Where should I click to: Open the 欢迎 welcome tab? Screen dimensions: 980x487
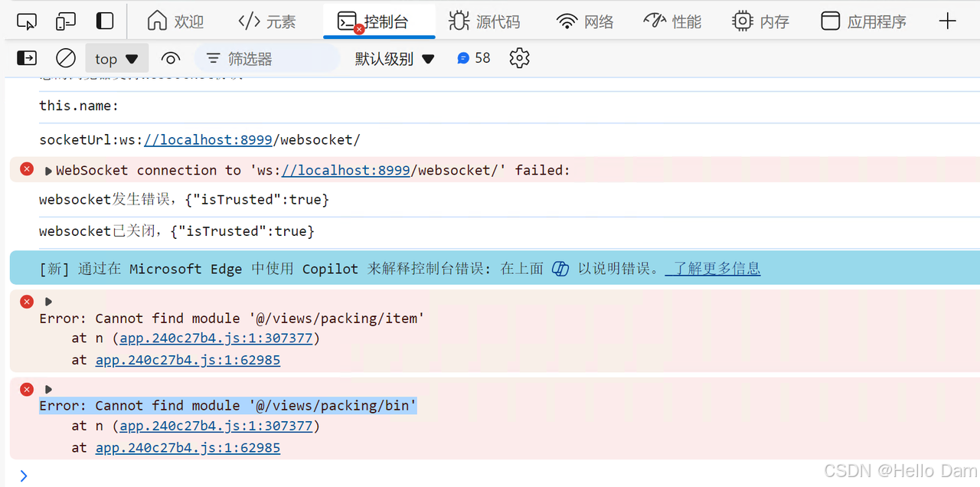click(175, 21)
